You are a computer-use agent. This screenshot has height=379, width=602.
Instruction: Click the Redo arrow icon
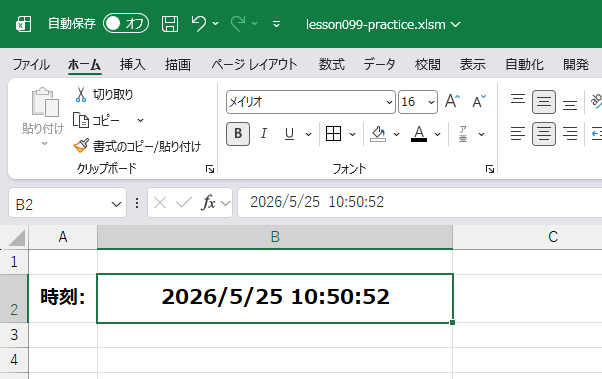[x=238, y=24]
